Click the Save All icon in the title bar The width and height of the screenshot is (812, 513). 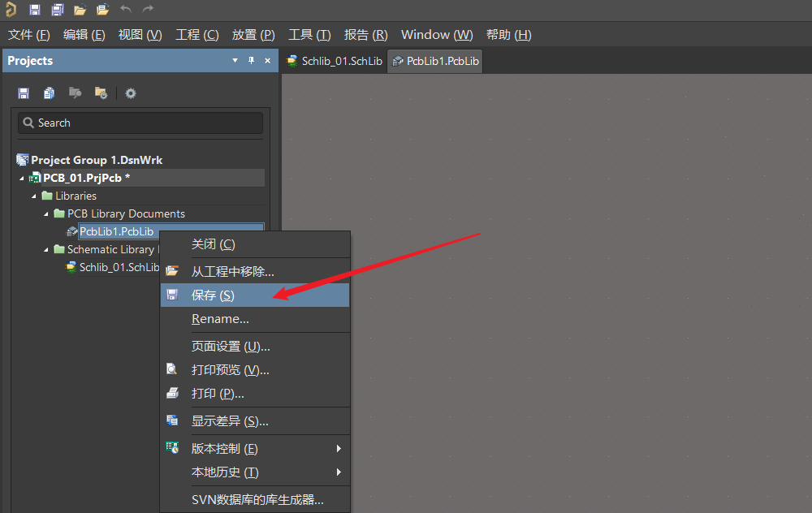coord(58,9)
